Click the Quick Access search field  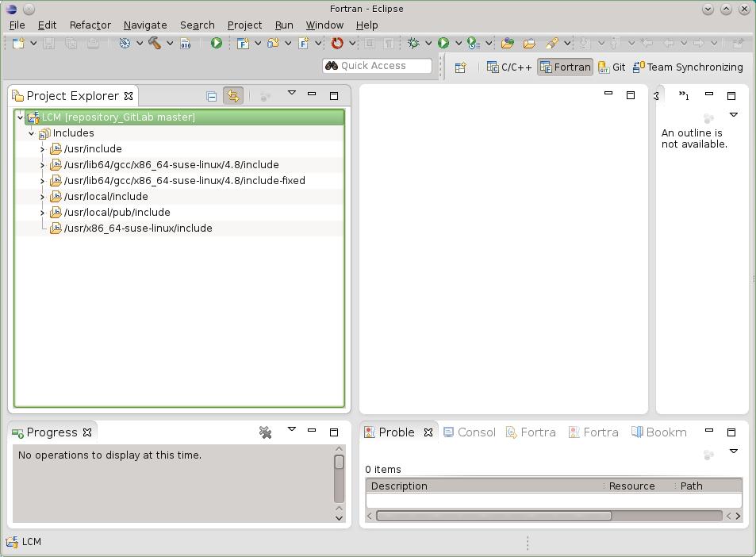377,66
